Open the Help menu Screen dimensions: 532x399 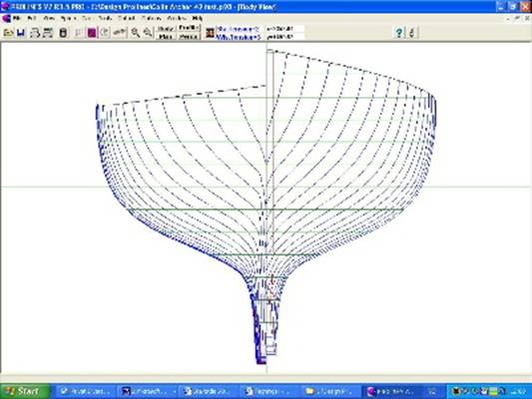click(x=197, y=18)
